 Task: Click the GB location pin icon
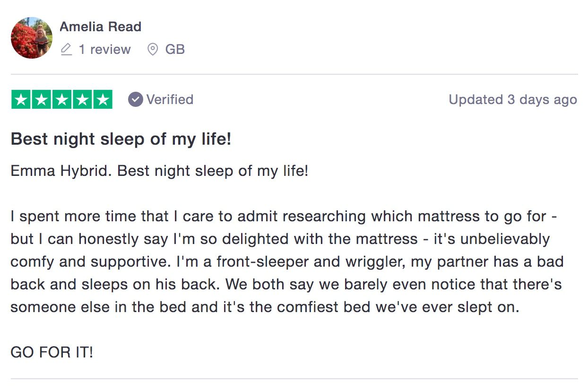tap(152, 49)
